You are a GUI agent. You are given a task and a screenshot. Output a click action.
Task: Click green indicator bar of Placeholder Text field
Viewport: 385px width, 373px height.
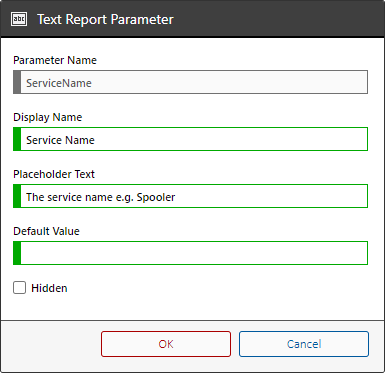tap(17, 196)
